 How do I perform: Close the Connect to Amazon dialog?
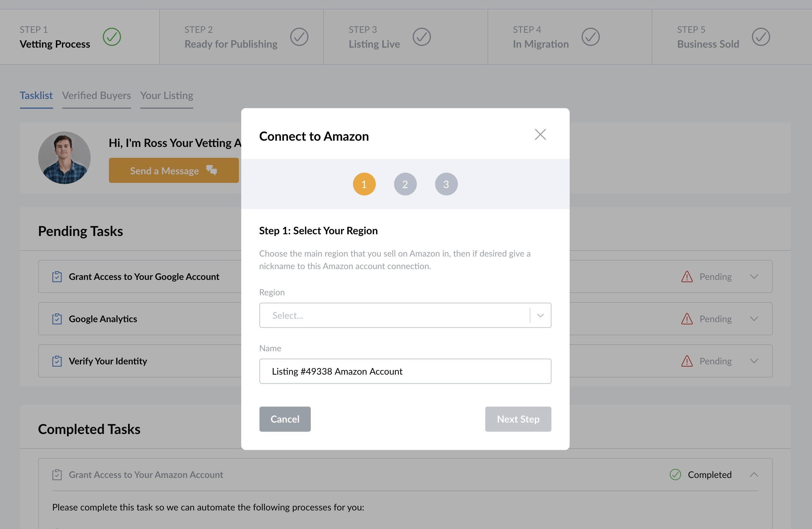[540, 135]
